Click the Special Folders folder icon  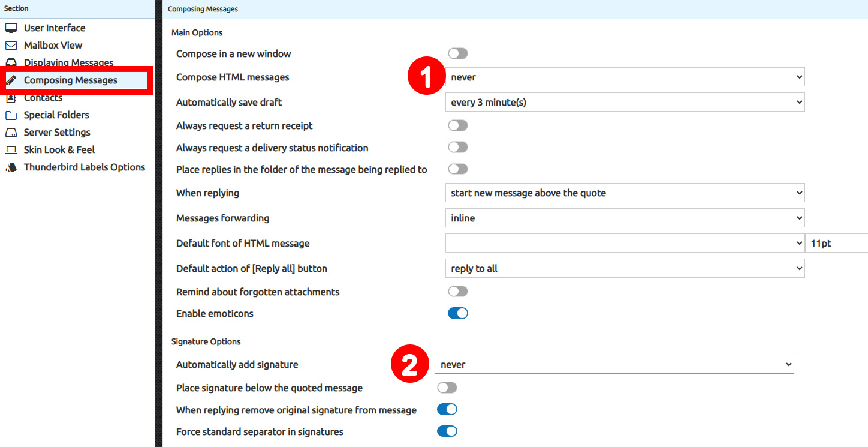(x=11, y=115)
